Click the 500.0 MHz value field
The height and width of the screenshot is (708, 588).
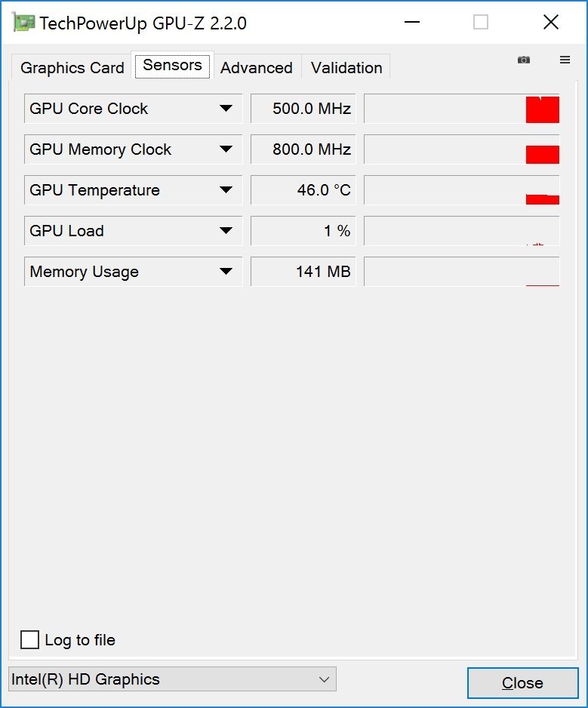click(x=303, y=109)
